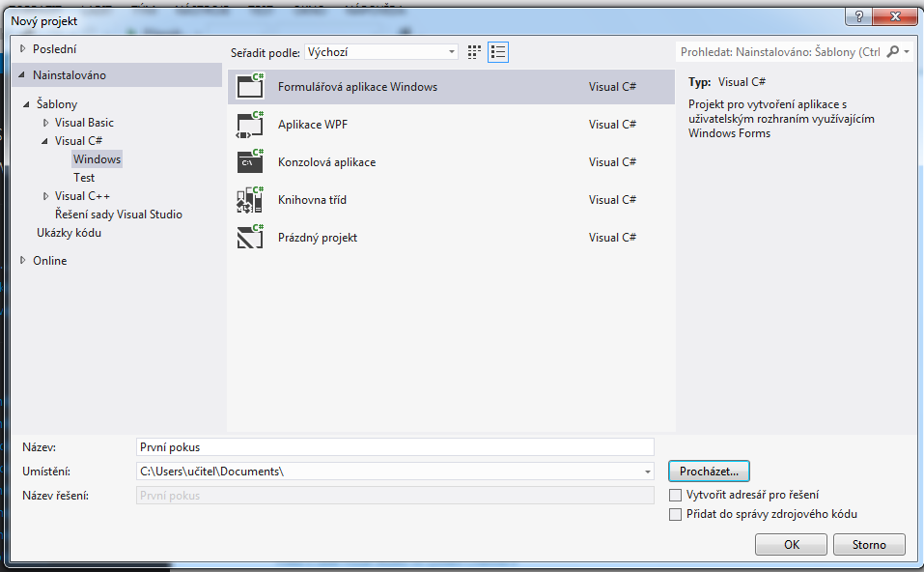This screenshot has width=924, height=572.
Task: Open the Umístění path dropdown arrow
Action: tap(648, 472)
